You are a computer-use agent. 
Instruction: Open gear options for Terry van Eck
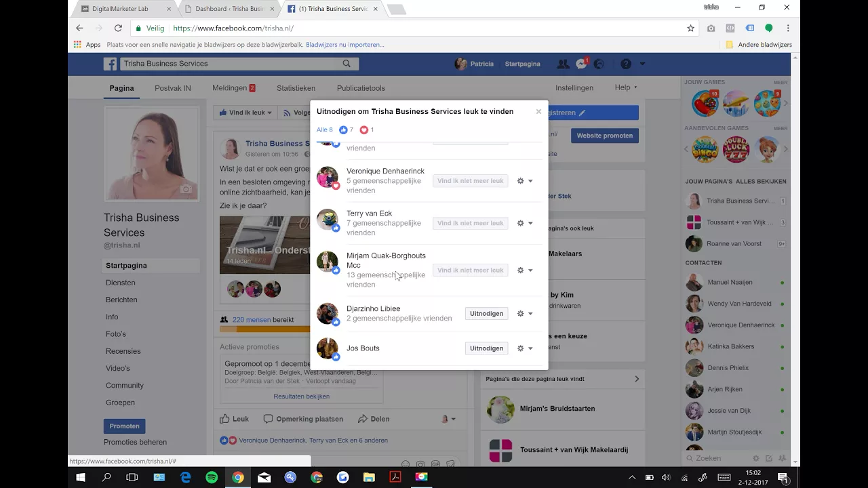coord(525,223)
